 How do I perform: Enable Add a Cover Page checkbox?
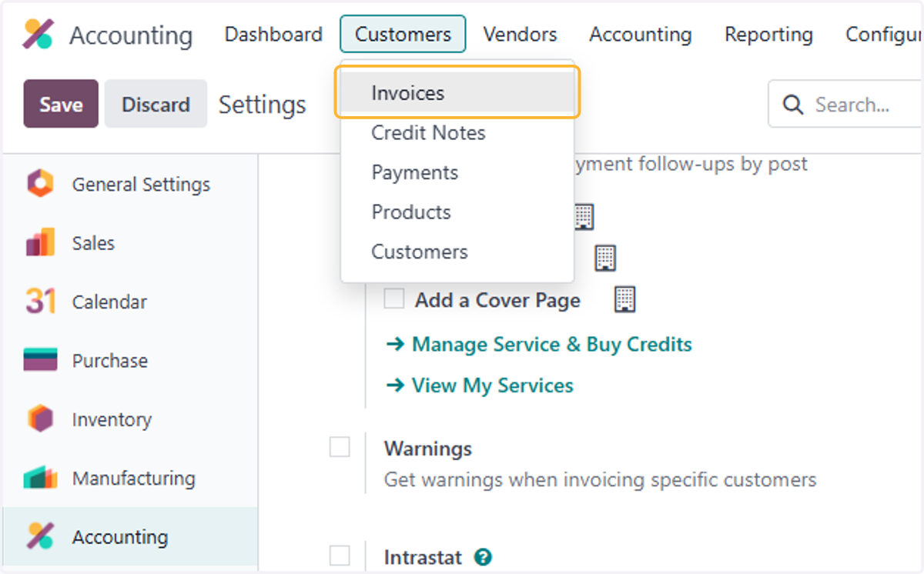tap(394, 299)
